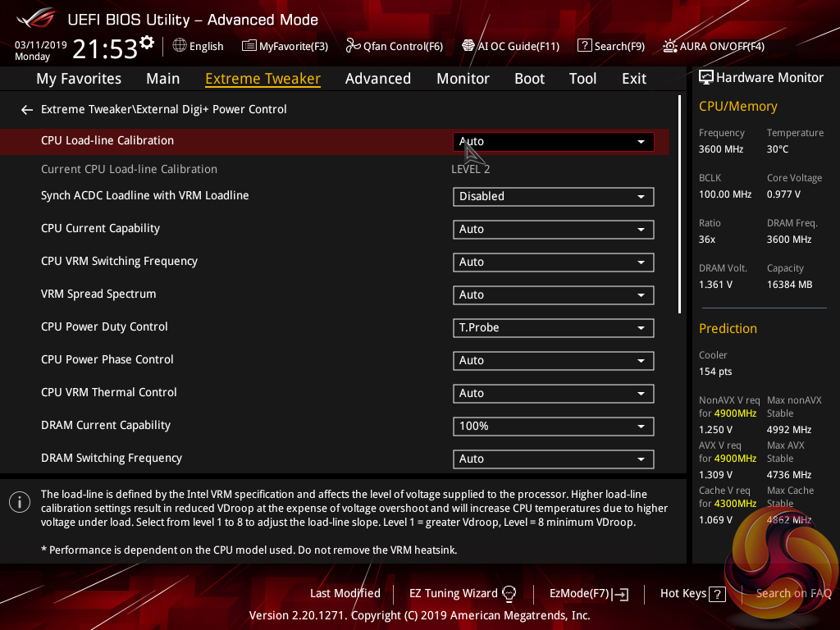Toggle AURA ON/OFF(F4) lighting
Viewport: 840px width, 630px height.
click(670, 46)
